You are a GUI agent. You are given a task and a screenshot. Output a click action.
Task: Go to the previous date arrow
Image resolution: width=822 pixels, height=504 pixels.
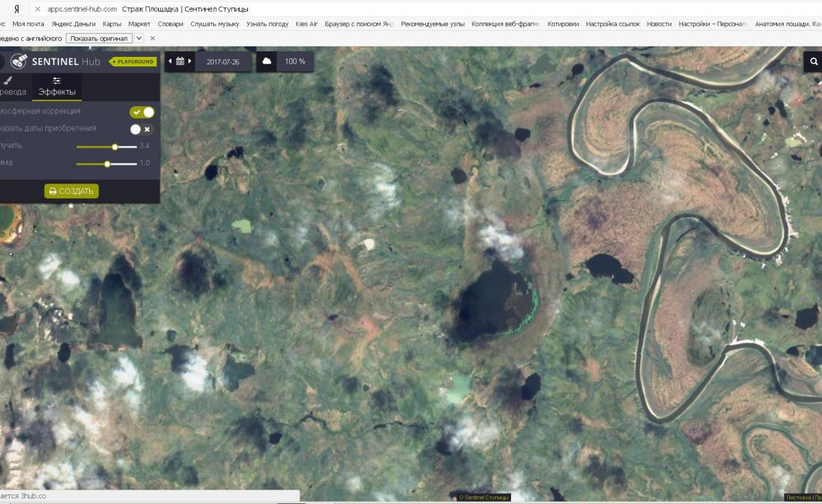pos(171,61)
